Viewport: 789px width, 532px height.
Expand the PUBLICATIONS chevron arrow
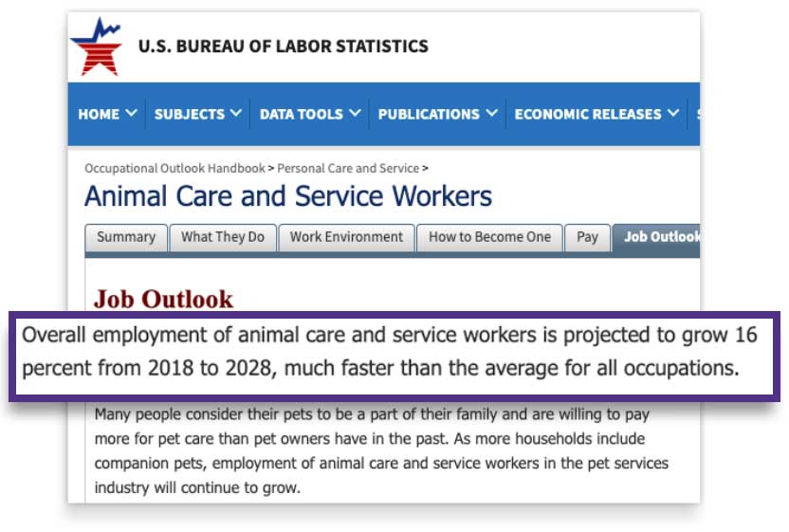point(492,114)
